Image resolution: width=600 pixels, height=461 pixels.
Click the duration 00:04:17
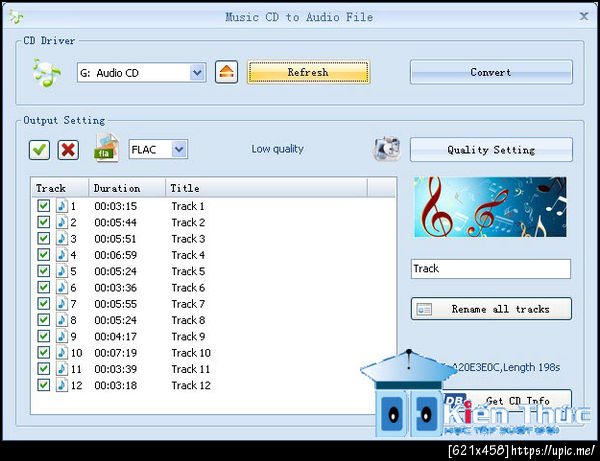(116, 337)
